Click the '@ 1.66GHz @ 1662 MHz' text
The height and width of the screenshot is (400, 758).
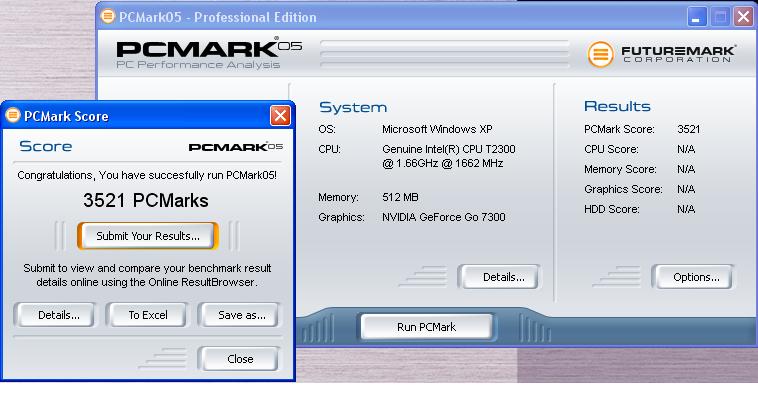click(x=442, y=163)
